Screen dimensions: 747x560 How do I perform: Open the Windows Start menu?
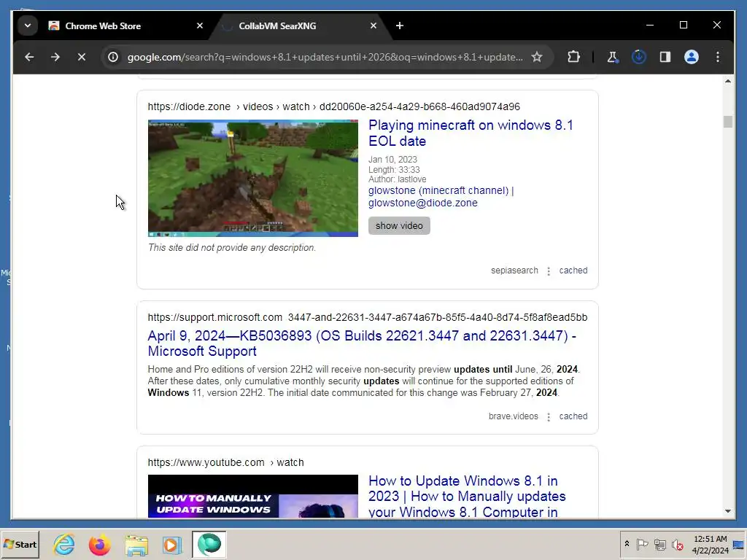pos(20,544)
